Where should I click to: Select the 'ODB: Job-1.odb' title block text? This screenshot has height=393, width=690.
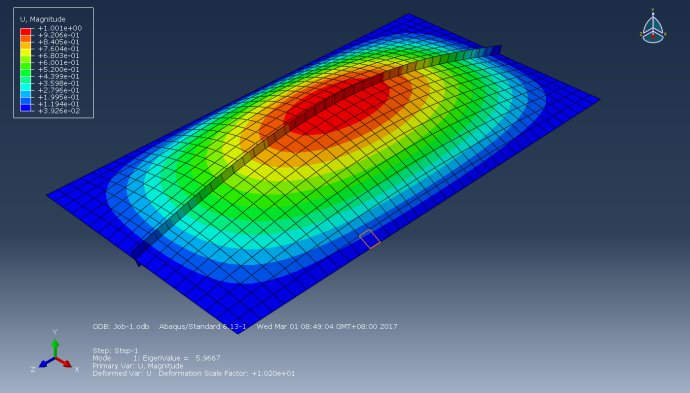click(121, 327)
